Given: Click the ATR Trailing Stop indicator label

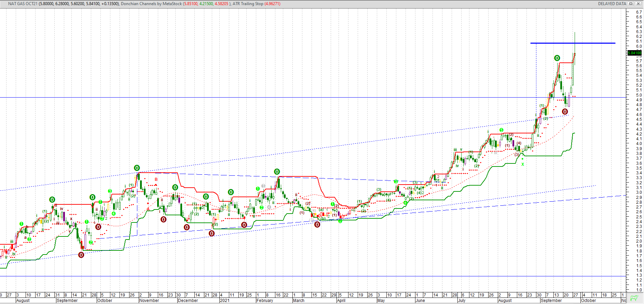Looking at the screenshot, I should [248, 4].
